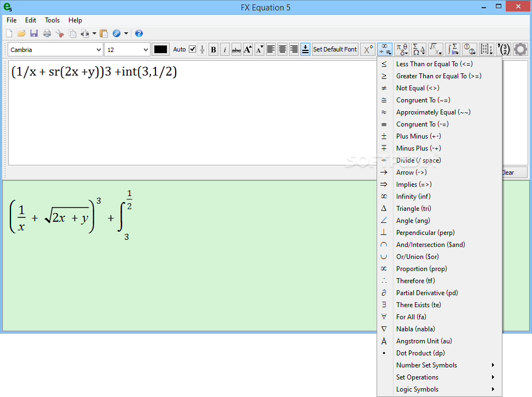Click the rendered equation preview
Image resolution: width=532 pixels, height=397 pixels.
click(71, 215)
